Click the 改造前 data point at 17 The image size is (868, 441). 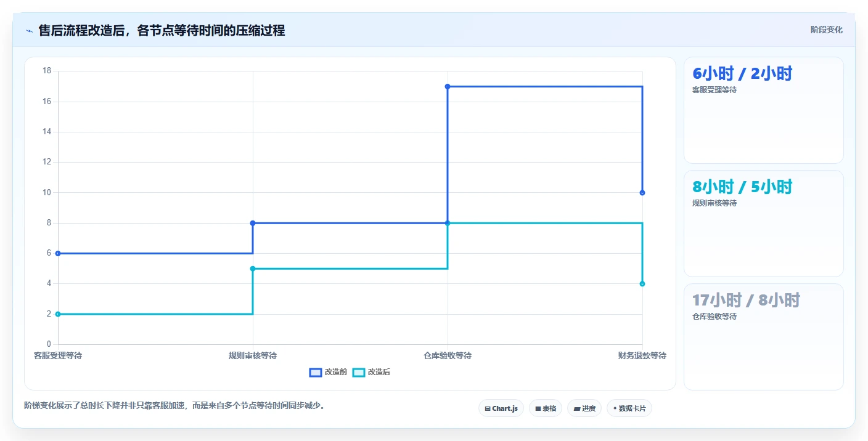point(448,87)
